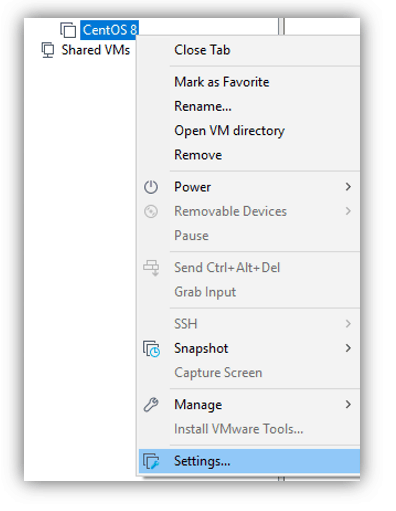Click the Capture Screen entry
The height and width of the screenshot is (511, 396).
249,373
